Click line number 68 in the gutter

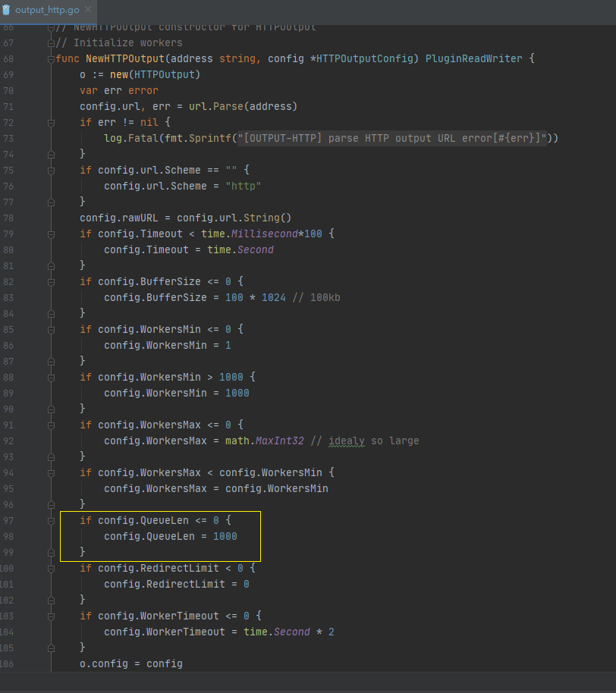click(x=8, y=59)
